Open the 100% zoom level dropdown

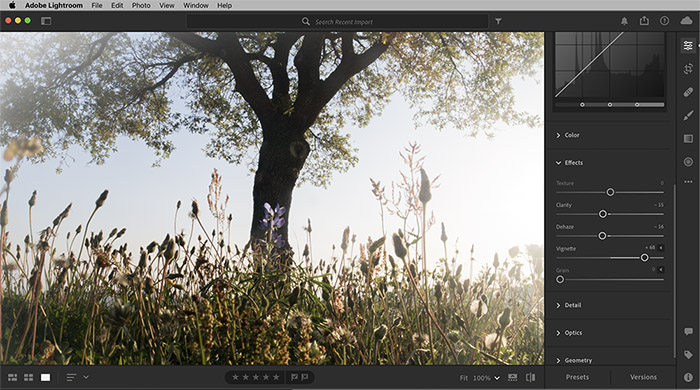tap(486, 378)
